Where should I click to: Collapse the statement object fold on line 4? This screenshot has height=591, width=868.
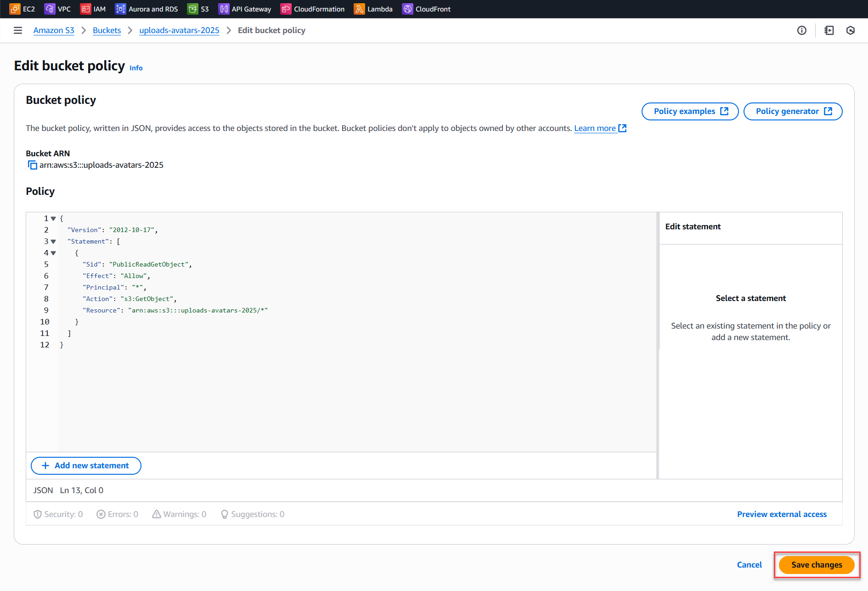coord(53,253)
